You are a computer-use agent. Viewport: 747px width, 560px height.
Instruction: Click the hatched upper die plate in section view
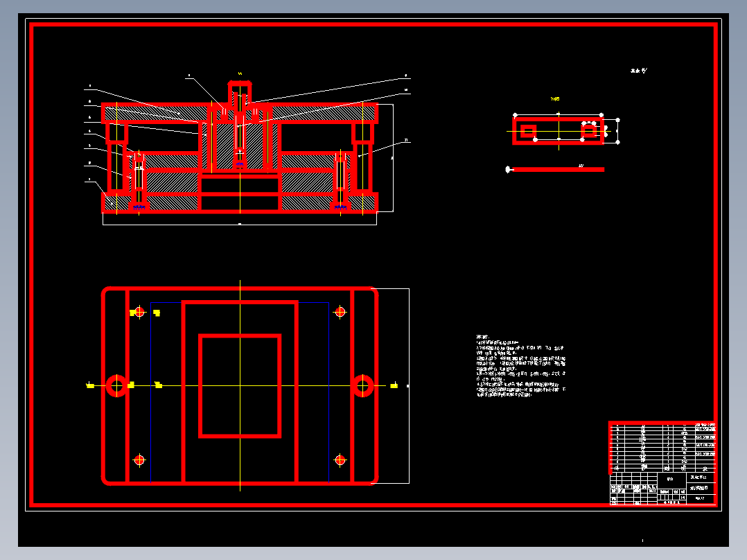(x=240, y=114)
